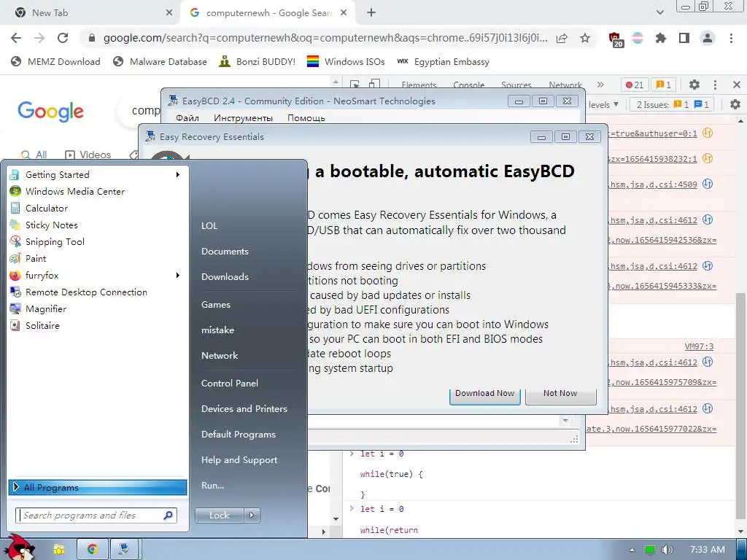The width and height of the screenshot is (747, 560).
Task: Open Chrome three-dot menu
Action: (731, 38)
